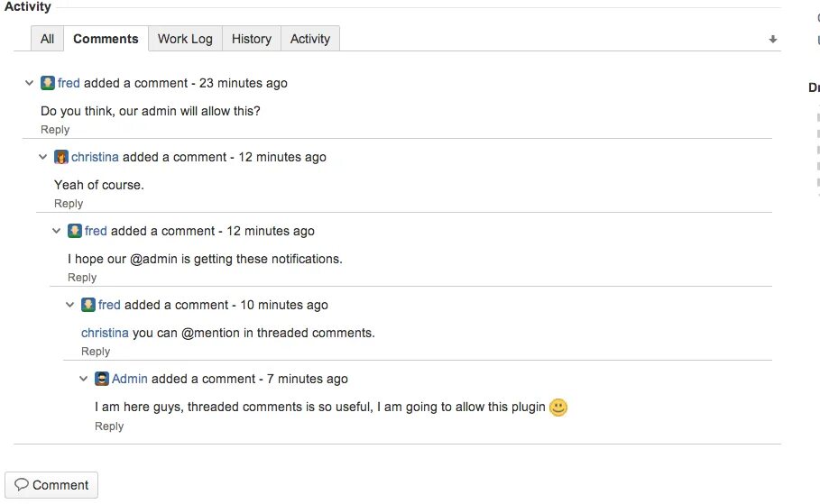Click fred's avatar on the 10-minute comment

click(88, 305)
